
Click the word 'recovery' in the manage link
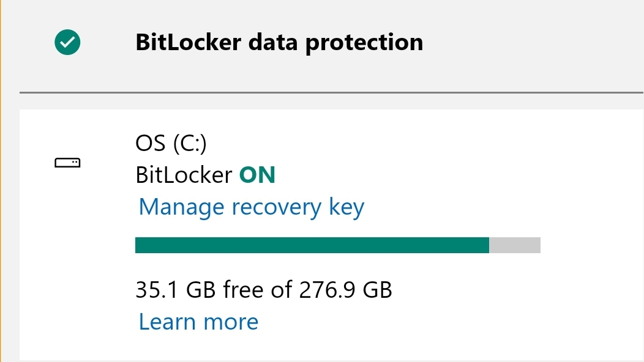[276, 207]
